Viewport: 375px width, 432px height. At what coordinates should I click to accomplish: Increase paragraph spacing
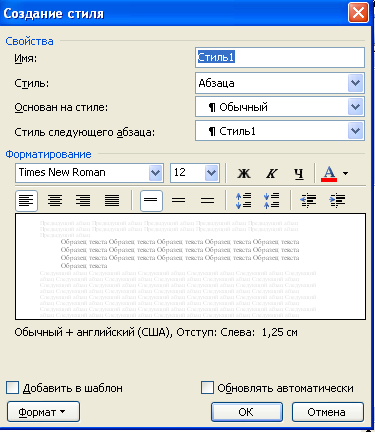(244, 201)
